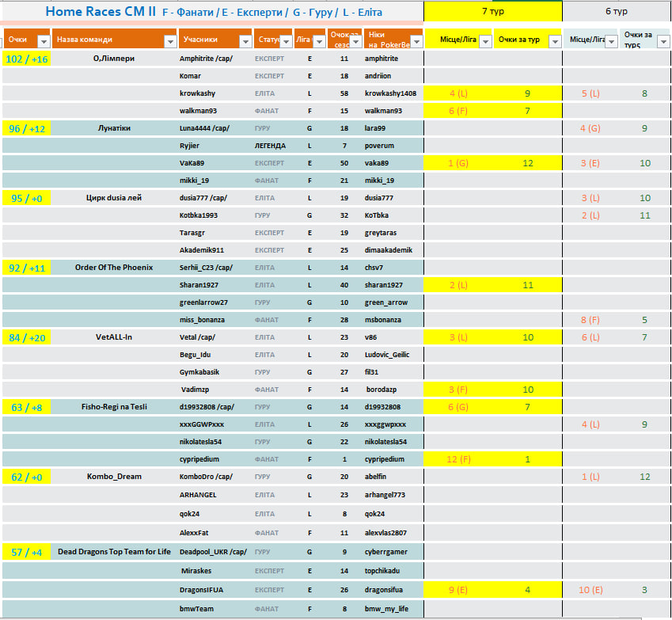Select participant "bmwTeam"
Image resolution: width=672 pixels, height=620 pixels.
pyautogui.click(x=196, y=609)
